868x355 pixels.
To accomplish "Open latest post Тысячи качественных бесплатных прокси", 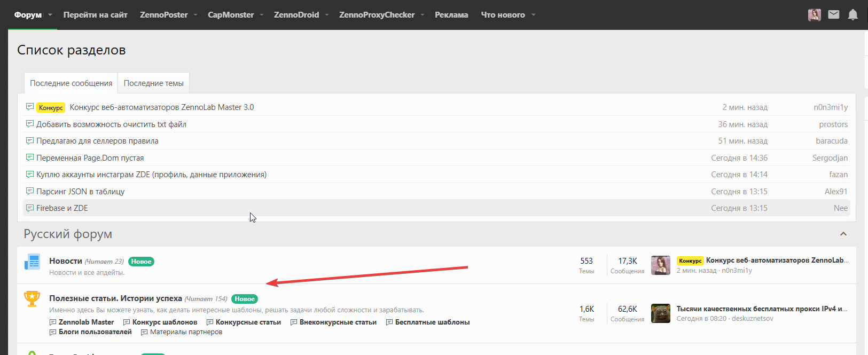I will 762,309.
